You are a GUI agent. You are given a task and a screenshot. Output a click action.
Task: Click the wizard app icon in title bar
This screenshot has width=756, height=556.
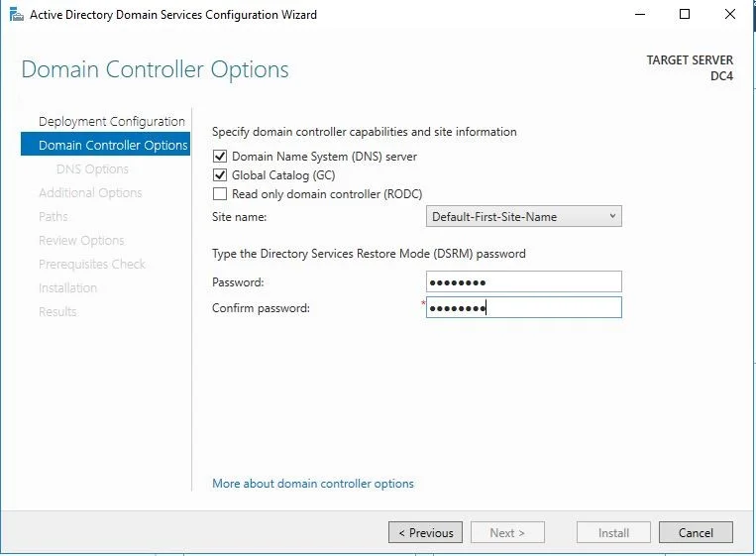(x=17, y=15)
